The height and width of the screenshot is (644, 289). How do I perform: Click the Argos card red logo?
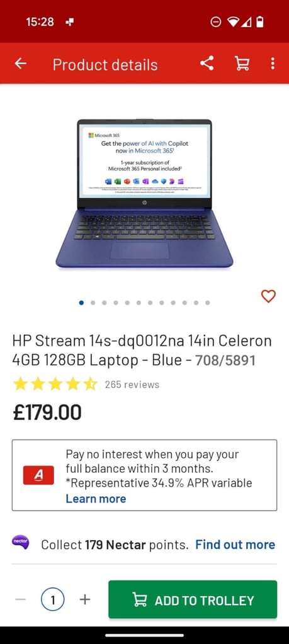[x=38, y=475]
